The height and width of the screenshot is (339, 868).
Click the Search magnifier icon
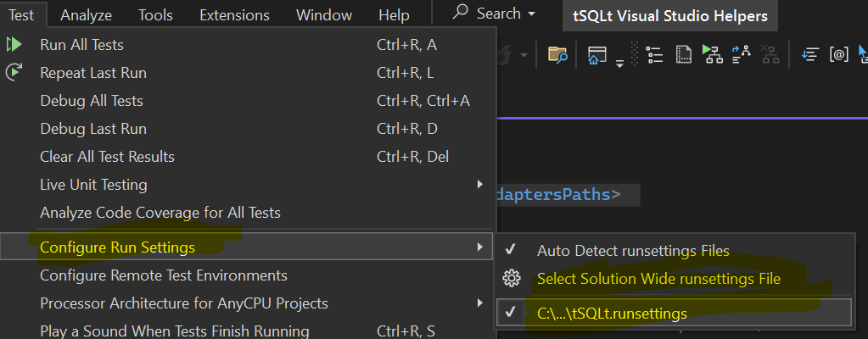coord(461,13)
